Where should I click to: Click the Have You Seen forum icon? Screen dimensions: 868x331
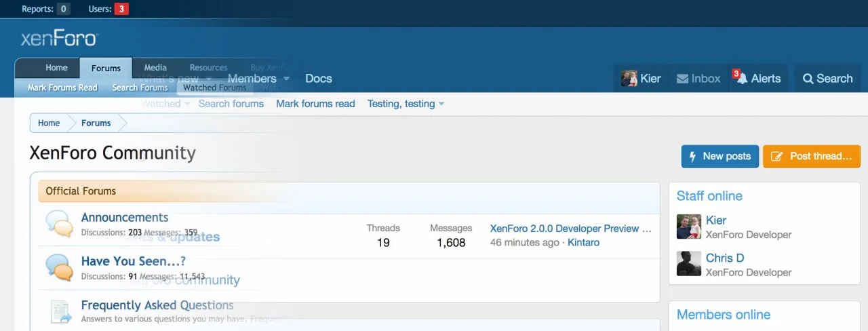tap(59, 267)
